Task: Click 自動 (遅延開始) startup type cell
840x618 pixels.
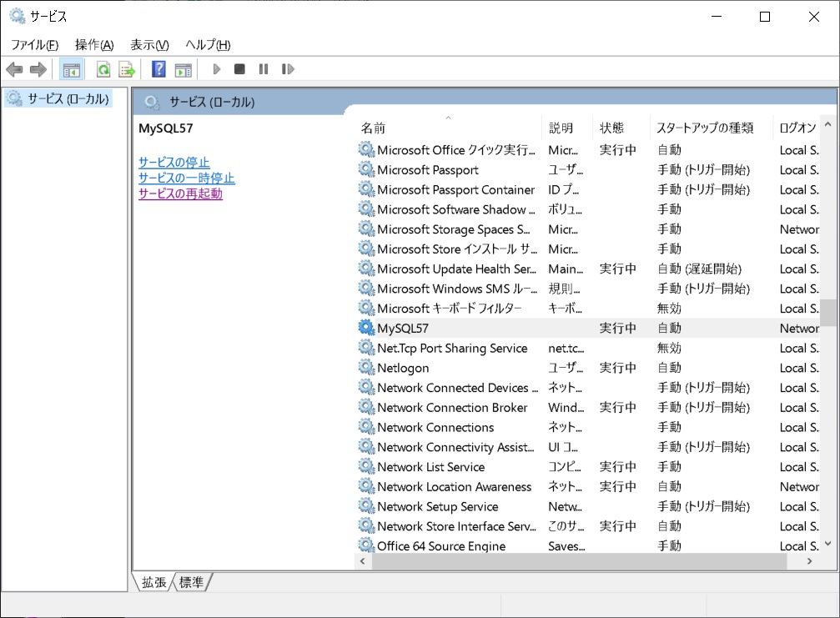Action: tap(700, 269)
